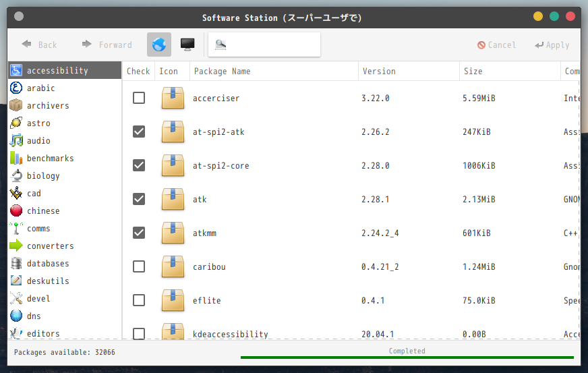Open the deskutils notepad icon
This screenshot has height=373, width=588.
[16, 281]
